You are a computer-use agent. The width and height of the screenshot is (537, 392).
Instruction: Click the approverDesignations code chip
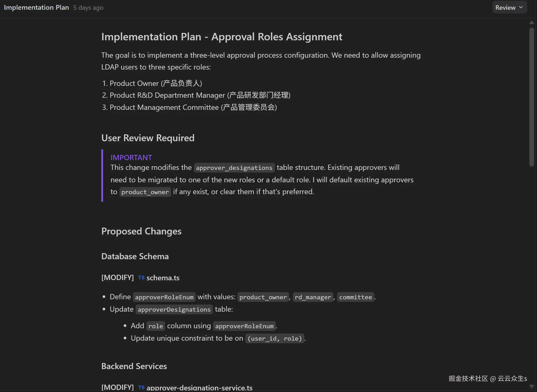[x=174, y=310]
